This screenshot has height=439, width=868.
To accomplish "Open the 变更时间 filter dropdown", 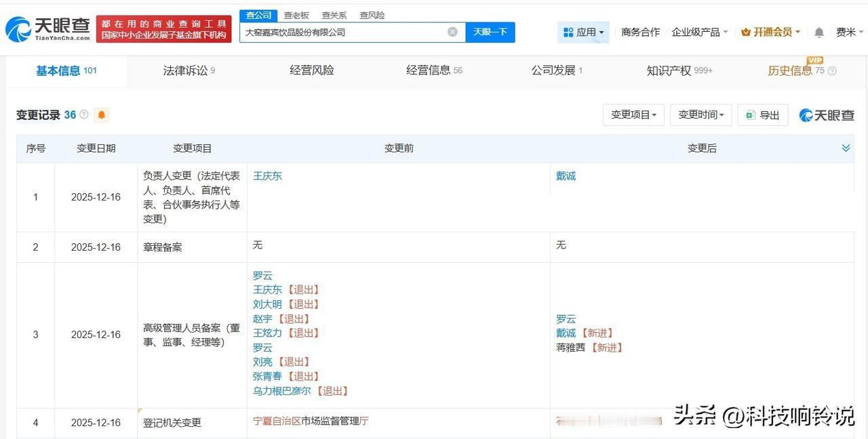I will coord(701,115).
